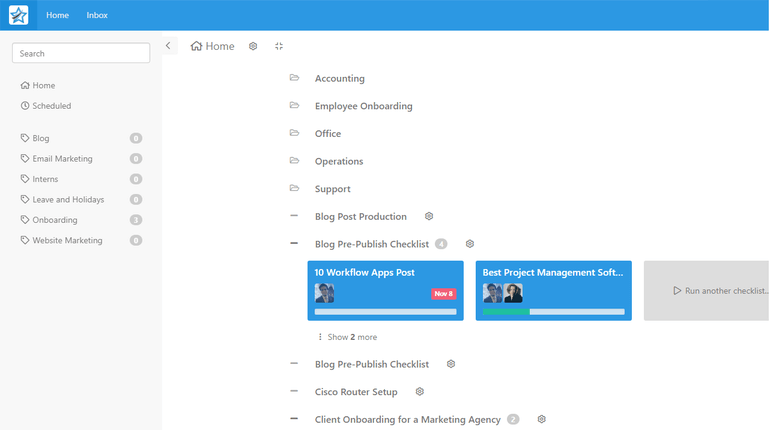
Task: Open the 10 Workflow Apps Post card title
Action: (x=364, y=272)
